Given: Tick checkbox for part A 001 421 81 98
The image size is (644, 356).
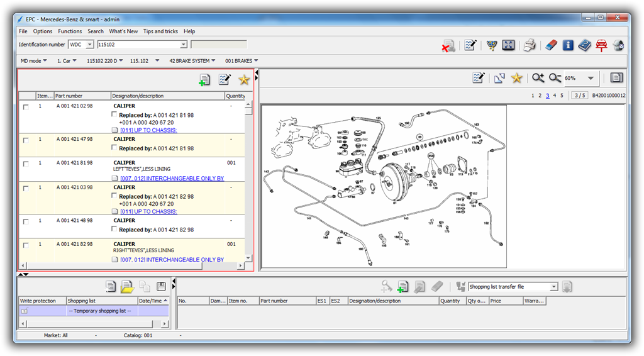Looking at the screenshot, I should tap(26, 164).
